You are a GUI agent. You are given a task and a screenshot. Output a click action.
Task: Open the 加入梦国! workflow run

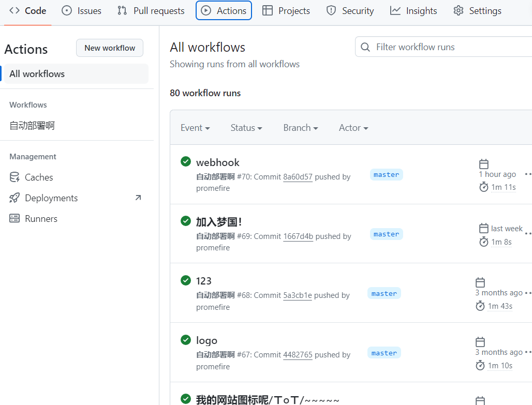219,222
